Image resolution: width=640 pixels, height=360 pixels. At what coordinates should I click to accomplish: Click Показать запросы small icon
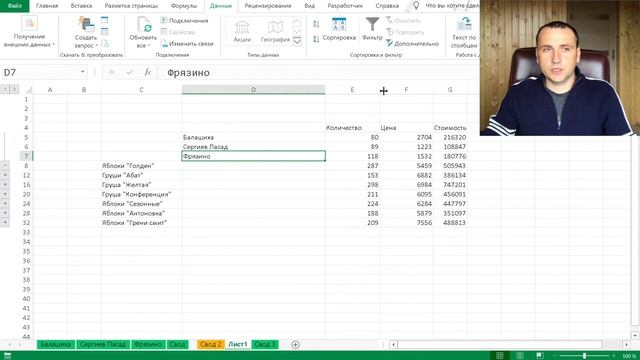coord(104,20)
